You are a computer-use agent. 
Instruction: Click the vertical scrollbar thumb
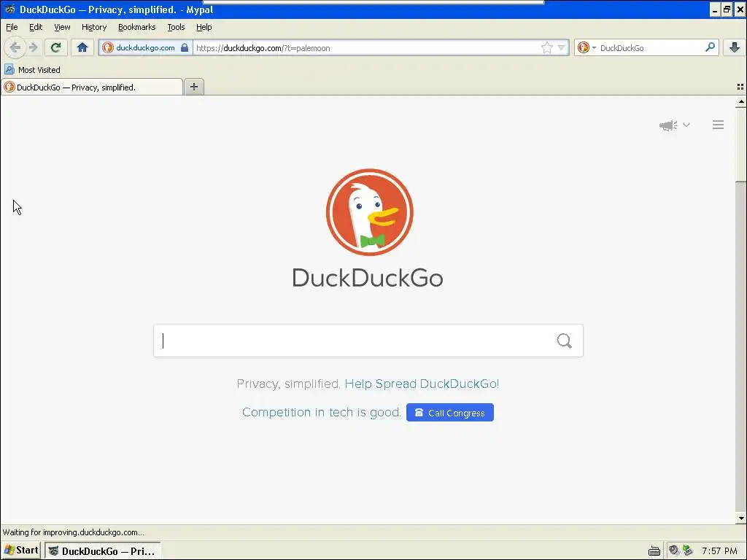click(741, 144)
